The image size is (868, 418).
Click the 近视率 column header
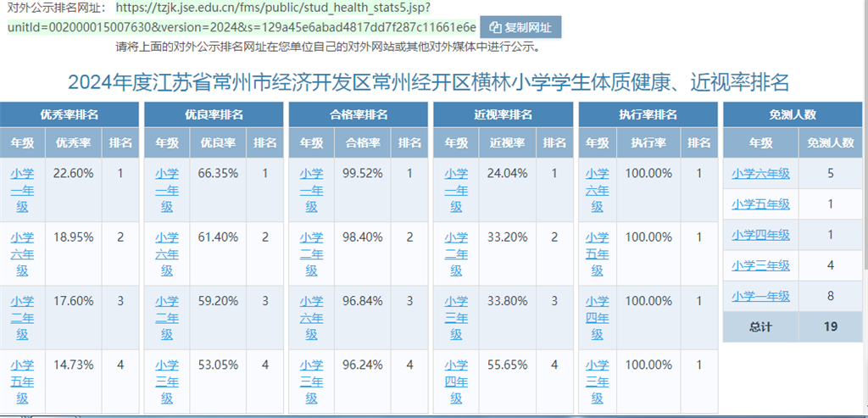[x=508, y=142]
